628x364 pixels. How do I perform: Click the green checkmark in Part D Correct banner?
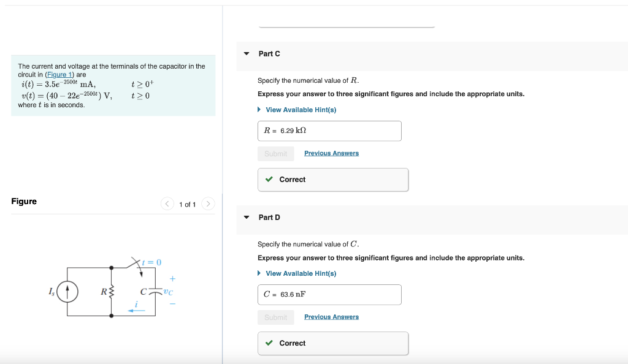269,343
